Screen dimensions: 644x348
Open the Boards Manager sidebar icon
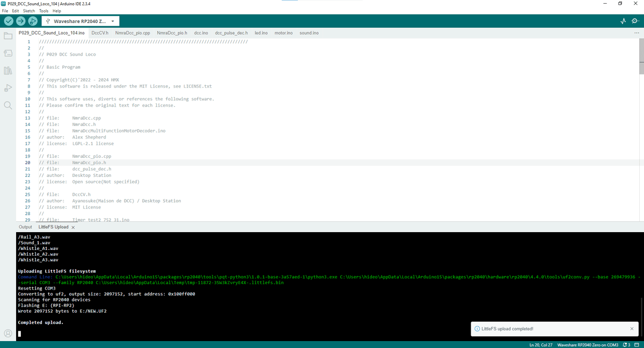point(8,54)
